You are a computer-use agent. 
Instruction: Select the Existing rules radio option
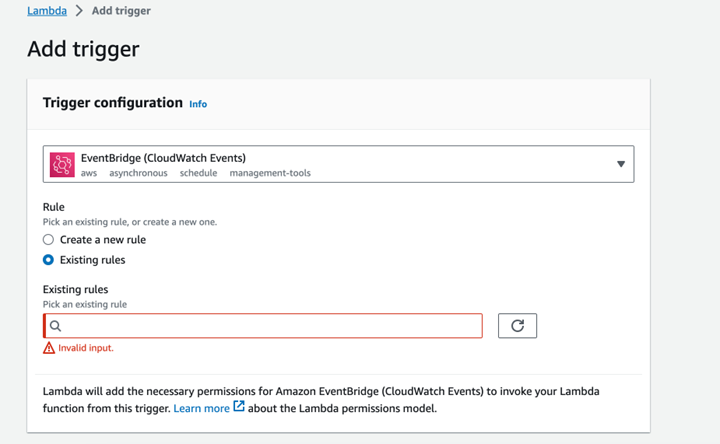click(48, 260)
